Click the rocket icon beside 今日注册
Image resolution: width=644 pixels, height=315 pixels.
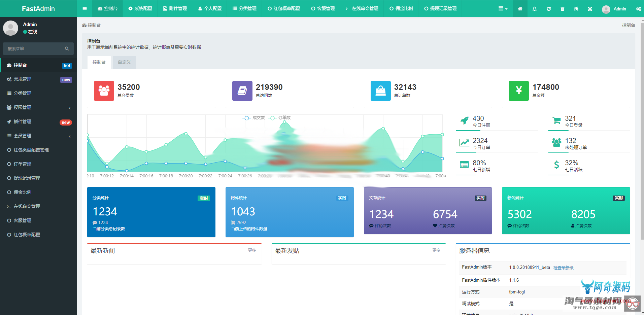pos(465,120)
